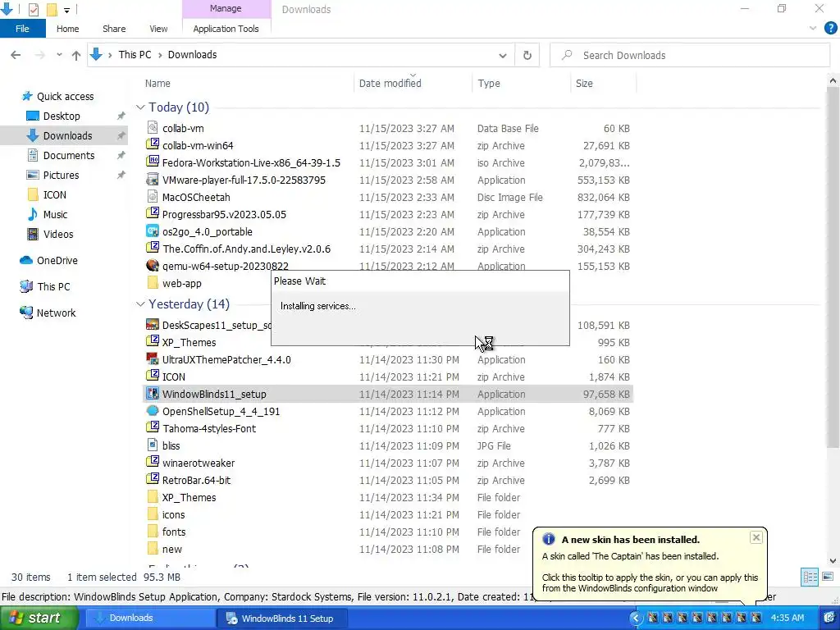Image resolution: width=840 pixels, height=630 pixels.
Task: Select This PC in navigation pane
Action: [x=53, y=286]
